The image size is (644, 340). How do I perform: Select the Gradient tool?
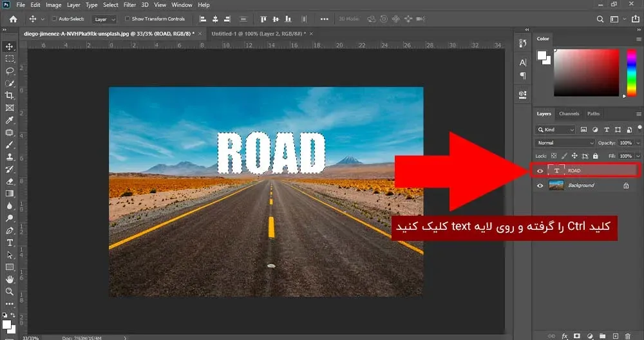(x=10, y=194)
